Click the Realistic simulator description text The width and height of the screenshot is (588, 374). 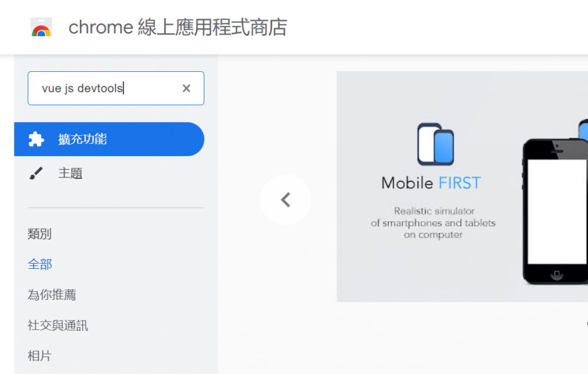[x=433, y=223]
